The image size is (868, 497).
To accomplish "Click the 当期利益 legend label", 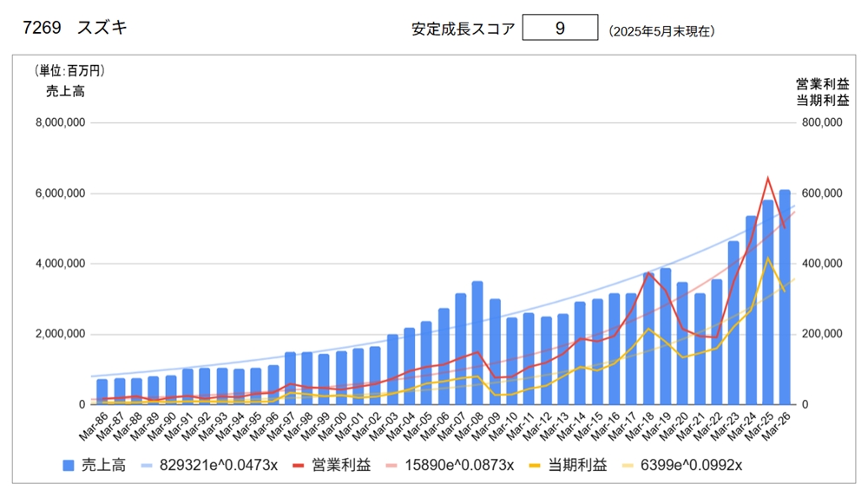I will 577,466.
